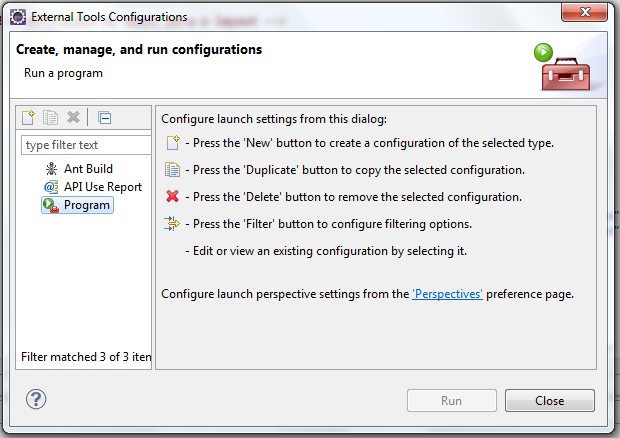Screen dimensions: 620x438
Task: Click the New launch configuration toolbar icon
Action: click(30, 118)
